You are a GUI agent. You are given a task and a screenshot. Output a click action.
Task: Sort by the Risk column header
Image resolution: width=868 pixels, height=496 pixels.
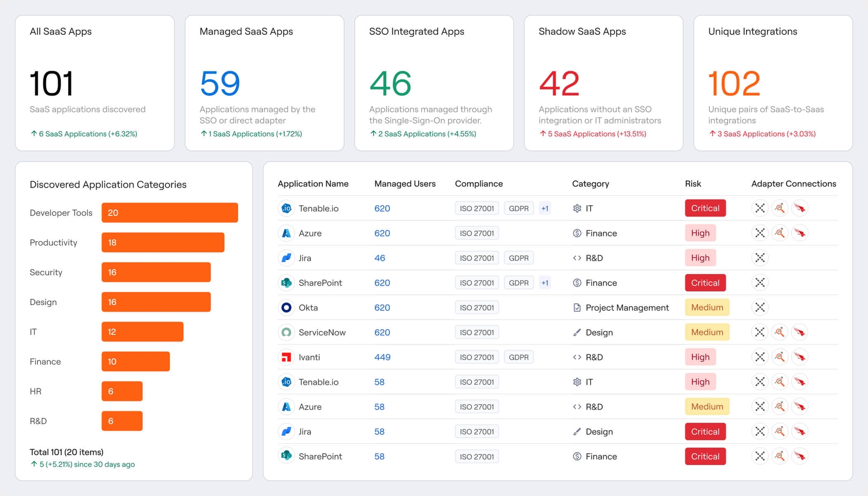tap(693, 184)
